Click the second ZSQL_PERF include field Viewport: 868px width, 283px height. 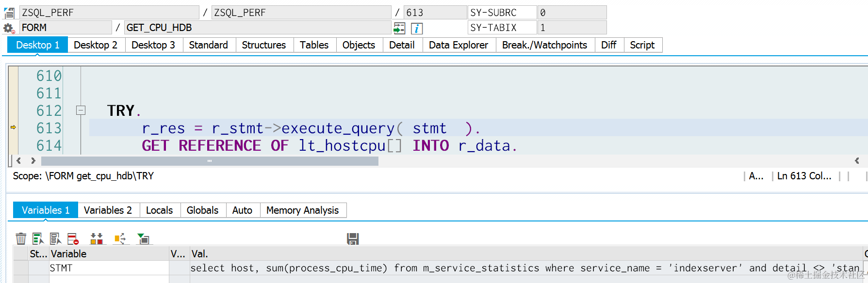tap(301, 13)
